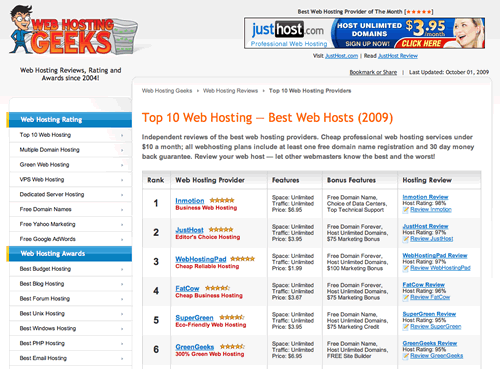Viewport: 500px width, 369px height.
Task: Click the CLICK HERE button in banner
Action: click(421, 44)
